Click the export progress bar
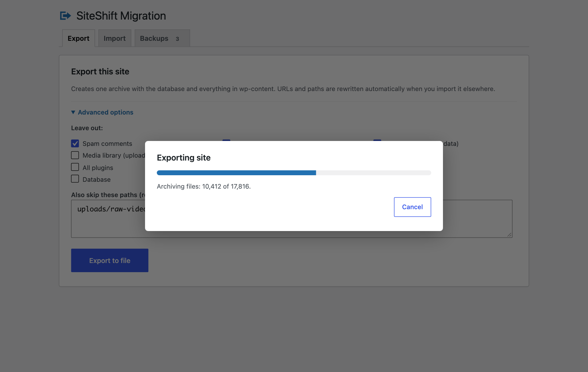588x372 pixels. click(x=294, y=173)
